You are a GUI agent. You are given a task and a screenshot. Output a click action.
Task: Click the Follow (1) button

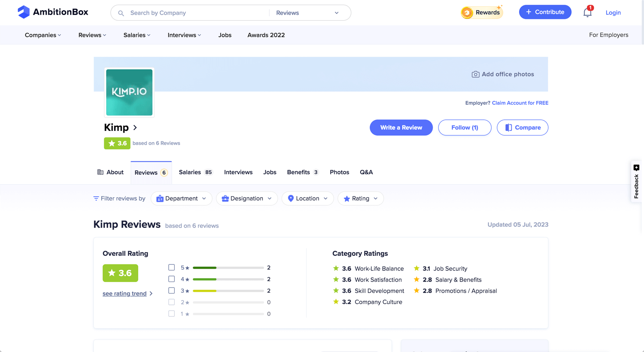tap(465, 127)
